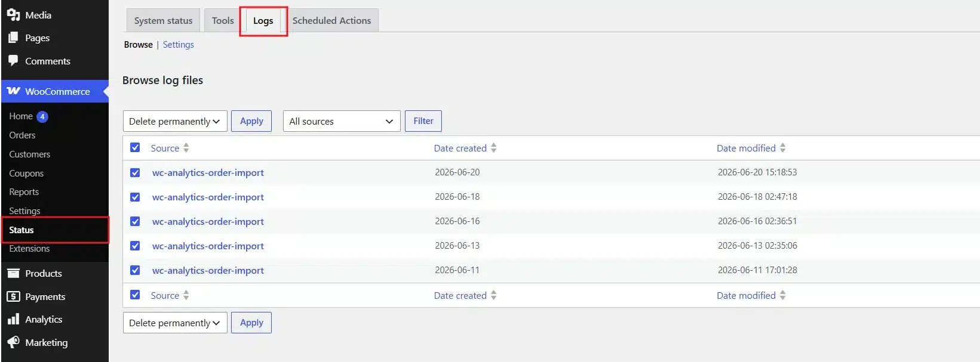The image size is (980, 362).
Task: Uncheck the log file created 2026-06-13
Action: click(x=135, y=246)
